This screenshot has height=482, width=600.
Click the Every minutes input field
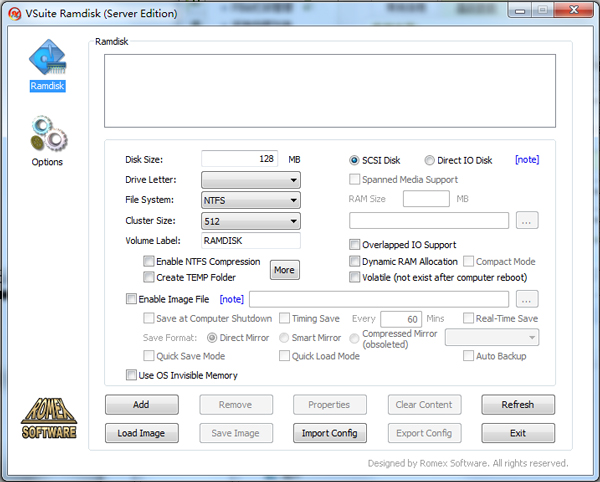coord(401,319)
